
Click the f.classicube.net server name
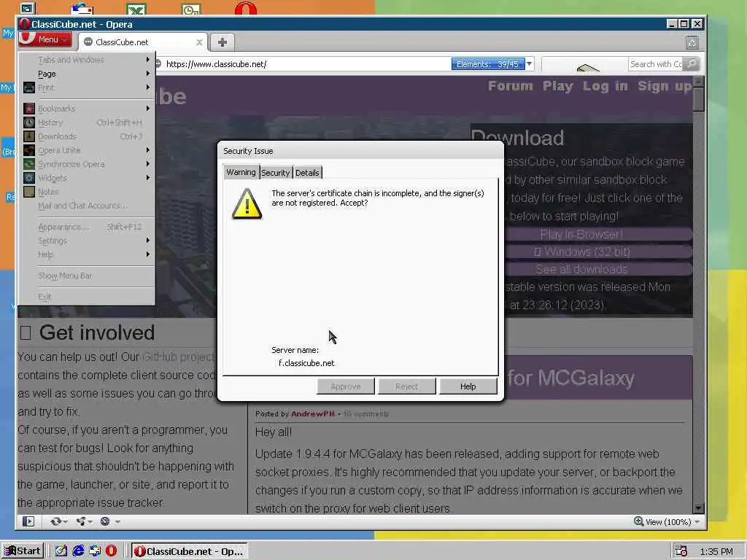click(306, 363)
